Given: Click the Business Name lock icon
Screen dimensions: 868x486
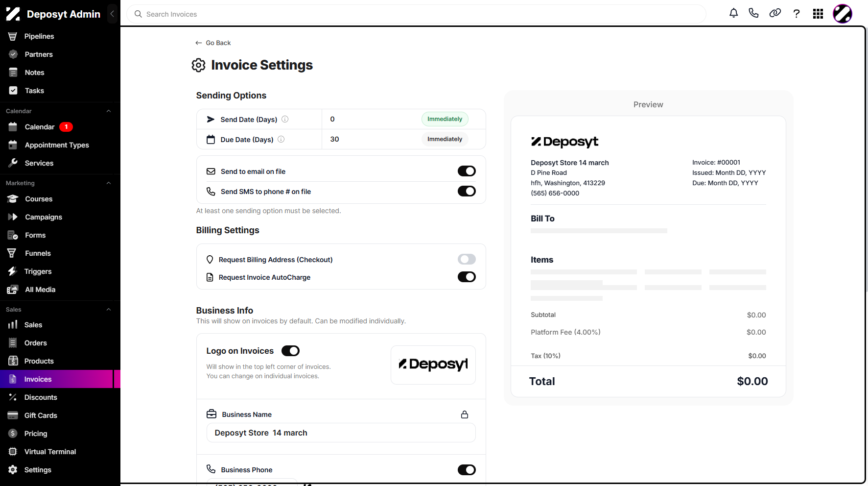Looking at the screenshot, I should tap(465, 414).
